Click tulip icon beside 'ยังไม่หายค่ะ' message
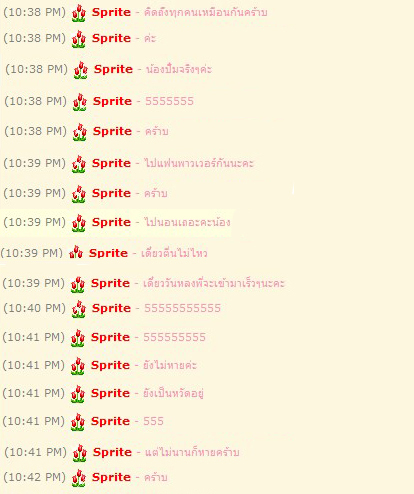 click(78, 366)
